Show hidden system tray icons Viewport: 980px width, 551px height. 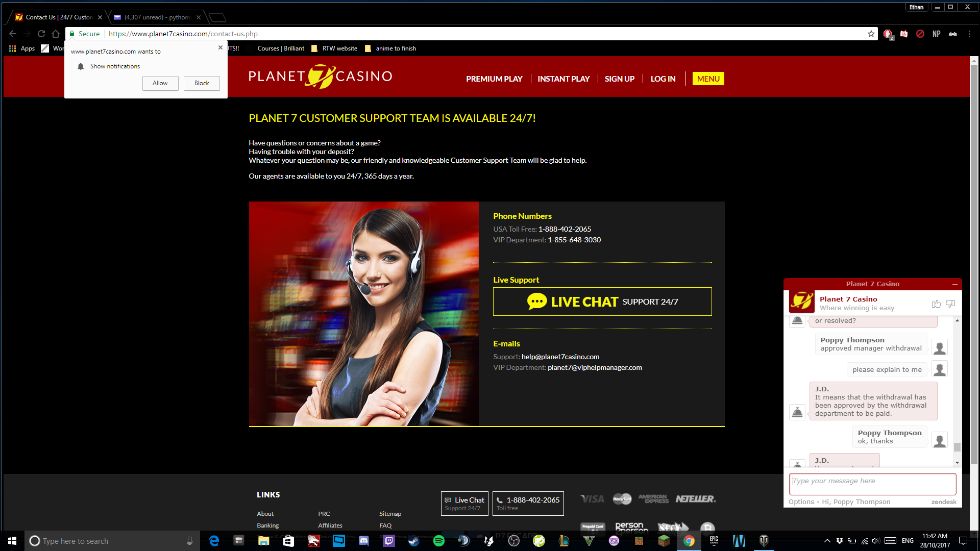827,541
